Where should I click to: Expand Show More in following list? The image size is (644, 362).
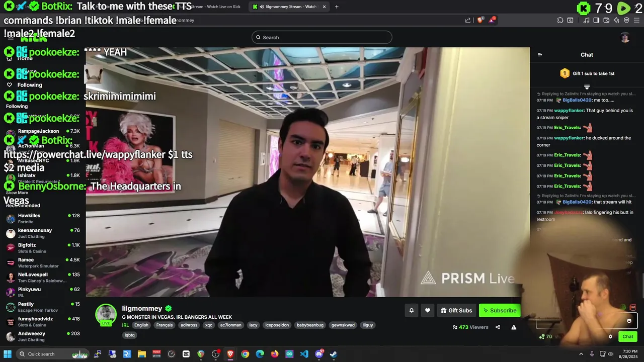click(x=17, y=193)
